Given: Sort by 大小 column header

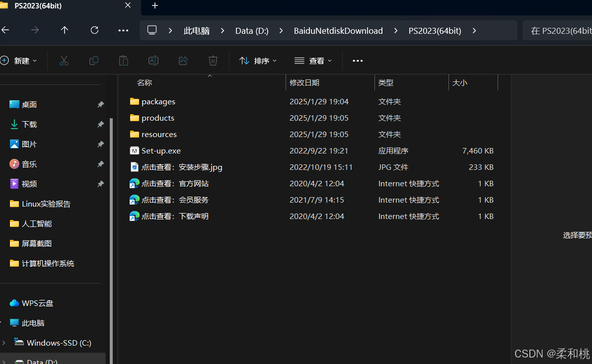Looking at the screenshot, I should click(x=459, y=83).
